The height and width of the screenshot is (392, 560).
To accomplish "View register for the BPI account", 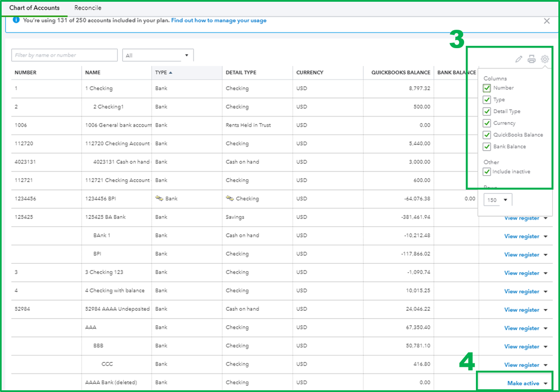I will 521,255.
